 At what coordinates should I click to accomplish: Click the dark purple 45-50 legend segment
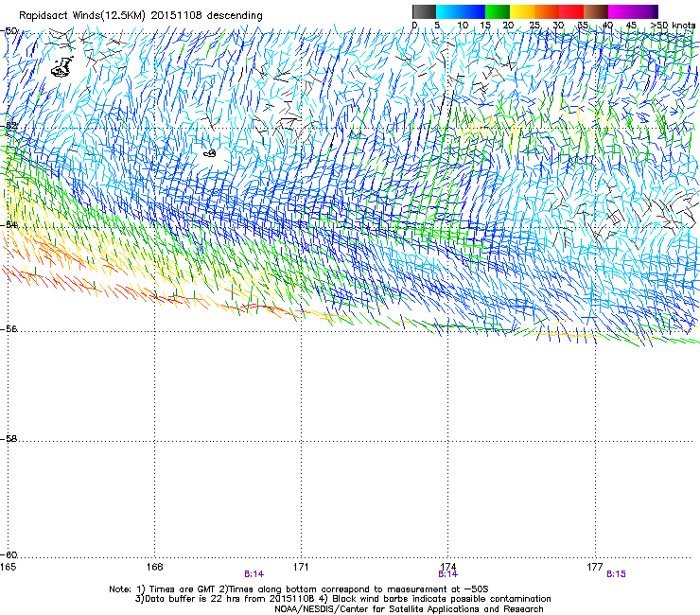[x=645, y=11]
